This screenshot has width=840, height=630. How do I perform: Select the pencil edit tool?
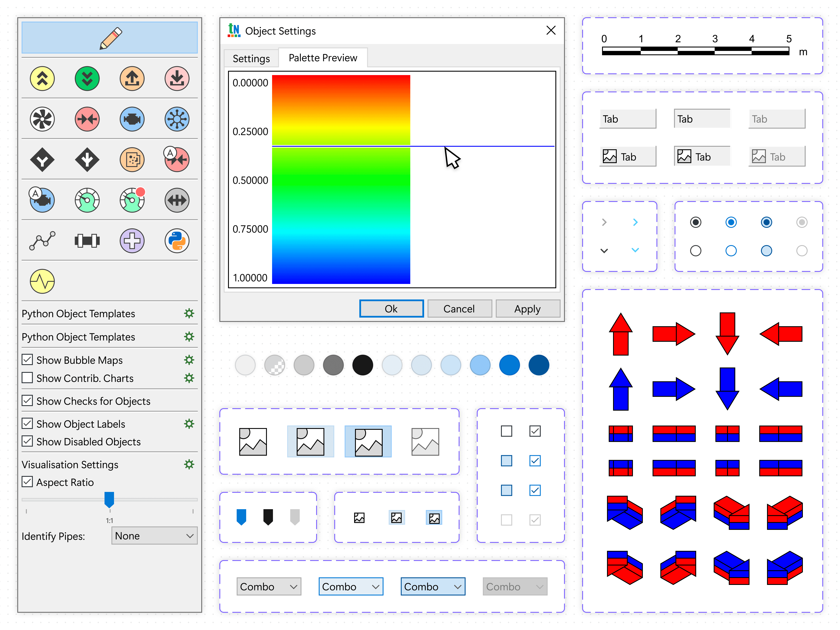pyautogui.click(x=109, y=38)
